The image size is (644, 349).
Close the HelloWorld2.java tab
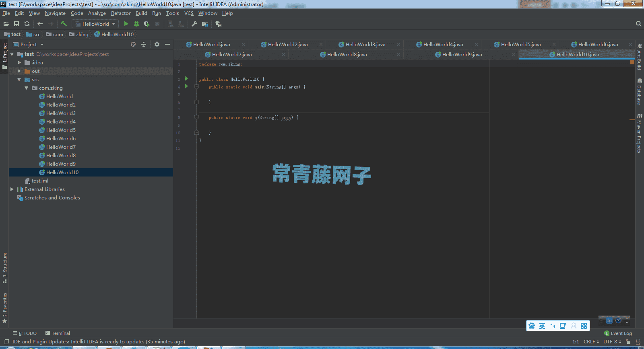[x=321, y=45]
